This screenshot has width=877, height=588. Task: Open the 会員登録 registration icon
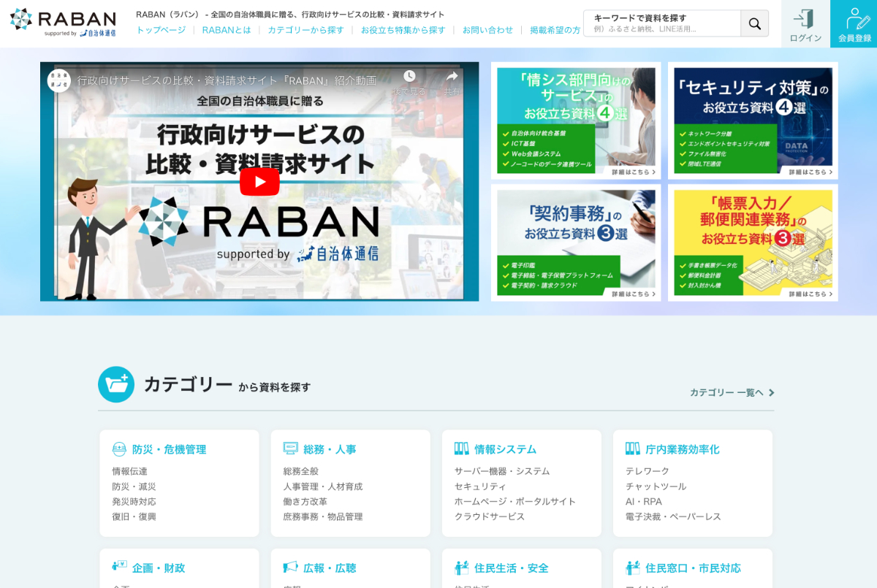click(854, 24)
